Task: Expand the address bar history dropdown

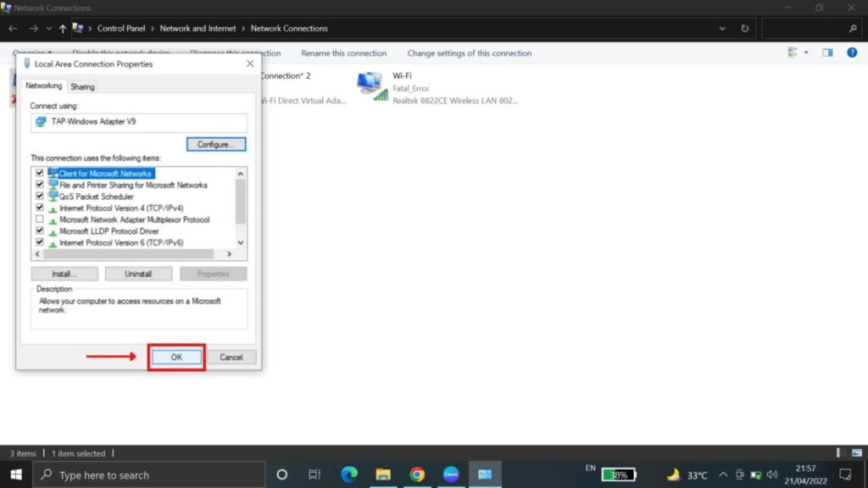Action: [x=722, y=28]
